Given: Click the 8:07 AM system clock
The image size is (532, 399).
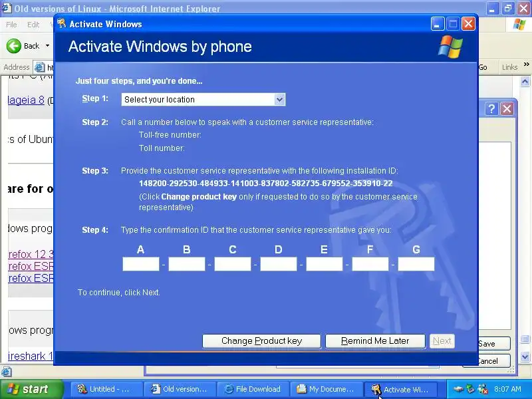Looking at the screenshot, I should click(507, 389).
